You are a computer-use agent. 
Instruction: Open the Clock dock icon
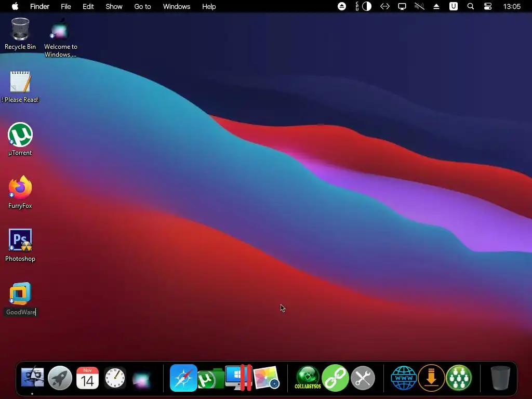[115, 378]
